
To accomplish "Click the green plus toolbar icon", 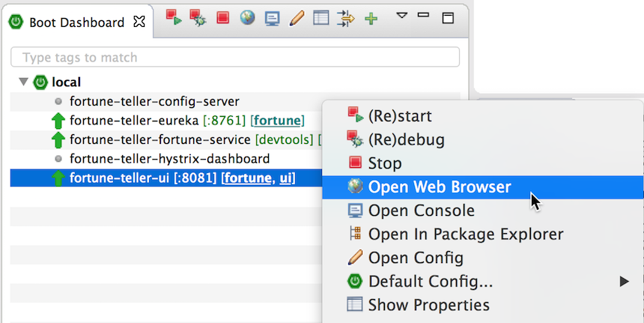I will click(x=371, y=19).
